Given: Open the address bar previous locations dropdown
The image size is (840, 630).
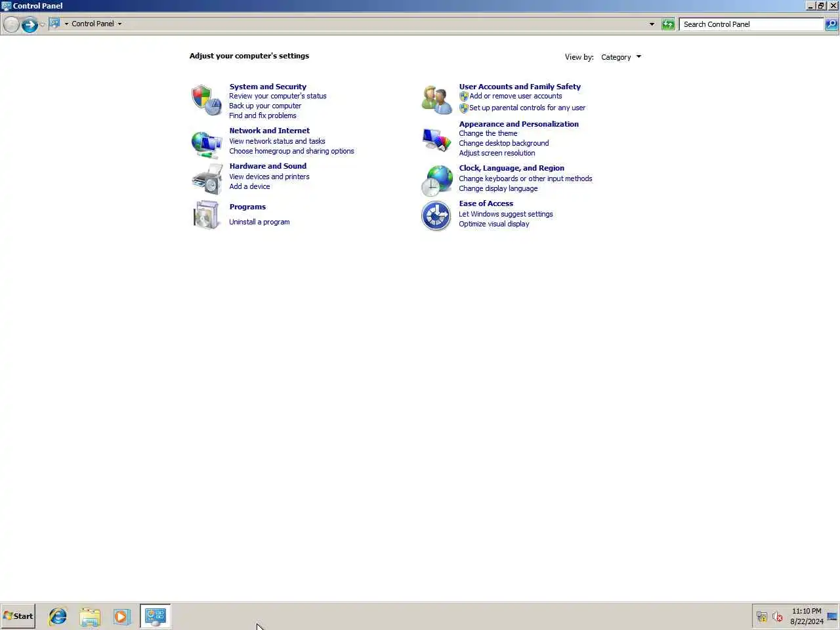Looking at the screenshot, I should tap(652, 24).
